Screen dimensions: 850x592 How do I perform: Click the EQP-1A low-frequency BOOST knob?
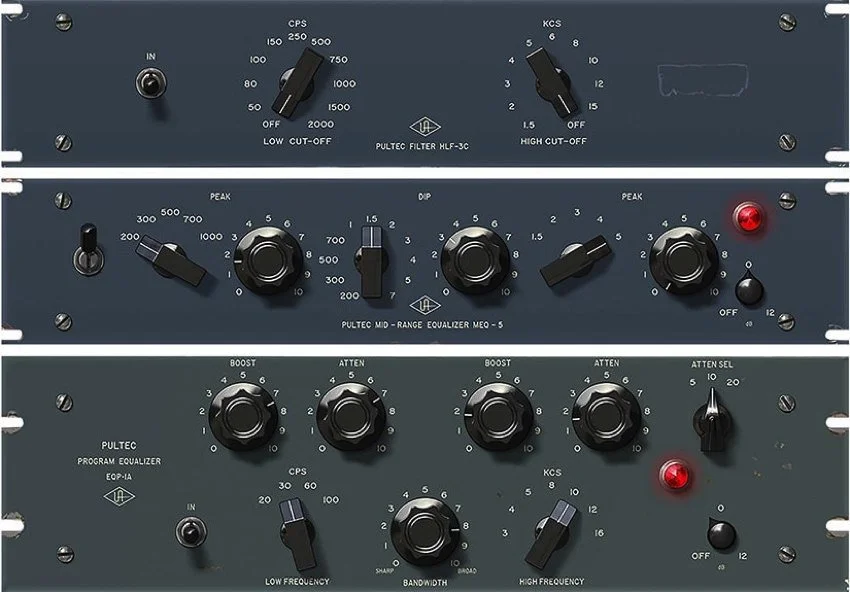pos(243,417)
